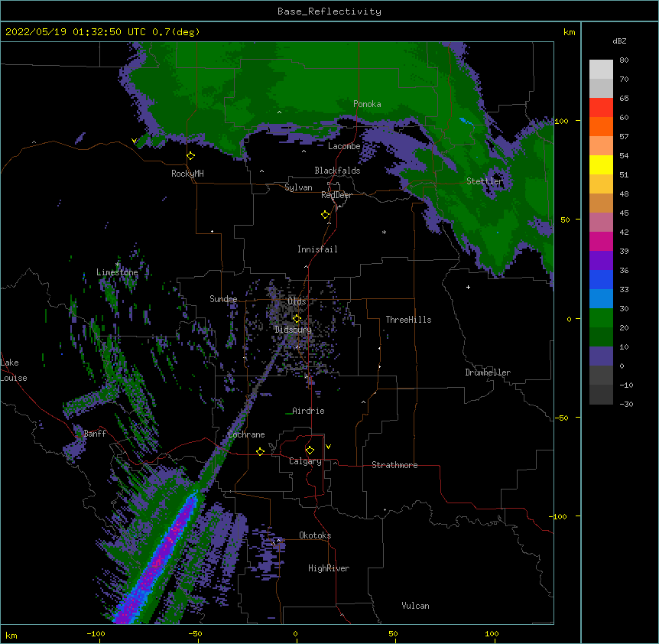Viewport: 659px width, 644px height.
Task: Select the Sundre label on map
Action: coord(223,299)
